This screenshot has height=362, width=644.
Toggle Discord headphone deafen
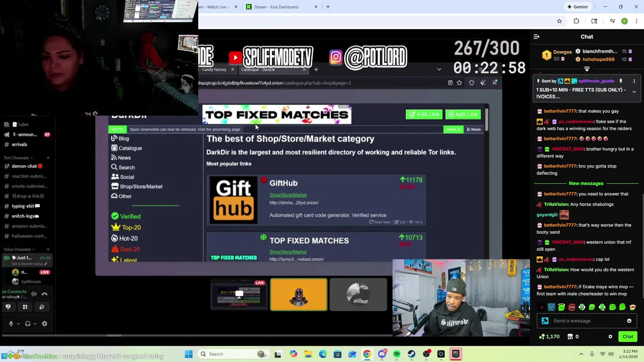(x=28, y=324)
